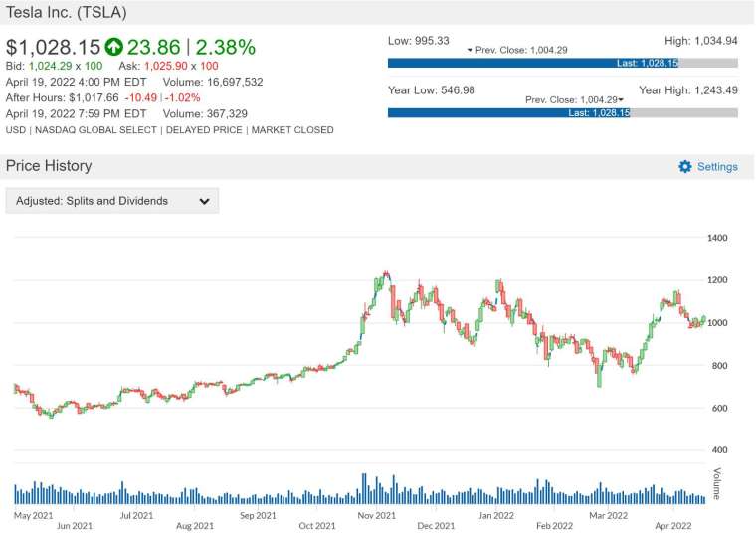Click the 400 price axis label

tap(720, 450)
